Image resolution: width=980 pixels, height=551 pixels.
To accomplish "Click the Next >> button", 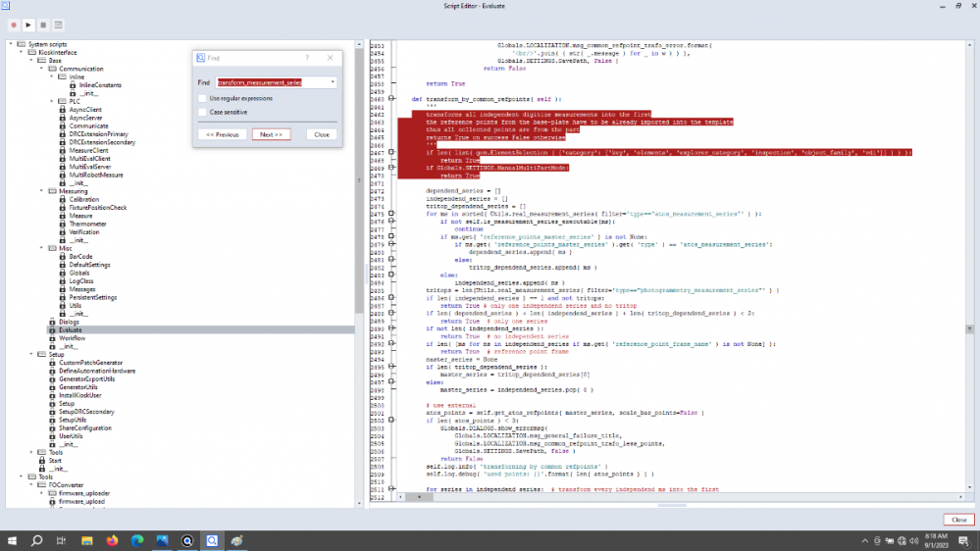I will pos(271,134).
